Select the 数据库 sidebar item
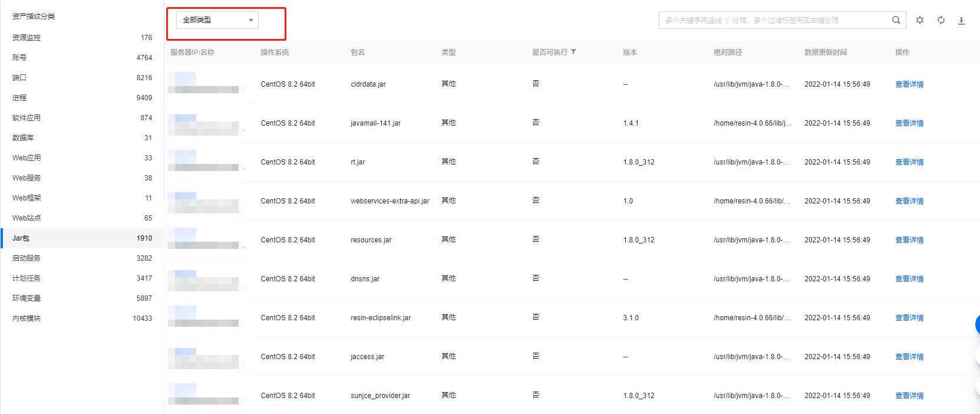The image size is (980, 414). [23, 138]
